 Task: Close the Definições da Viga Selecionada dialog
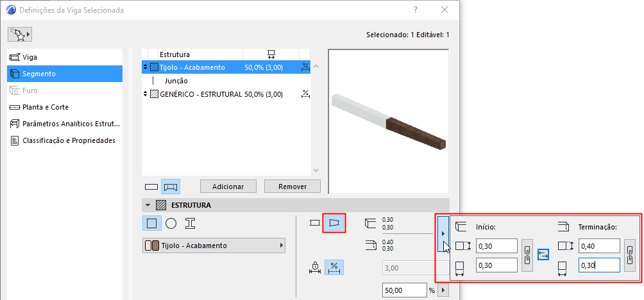[x=445, y=10]
